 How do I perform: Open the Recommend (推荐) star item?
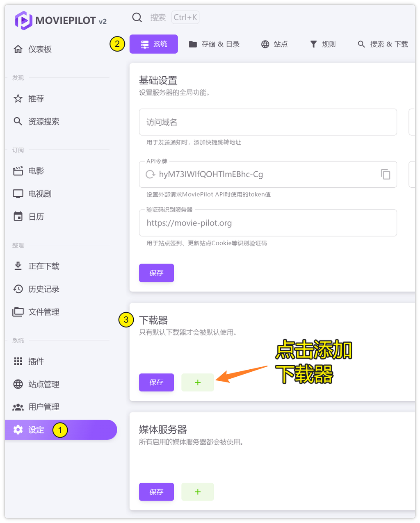(36, 99)
